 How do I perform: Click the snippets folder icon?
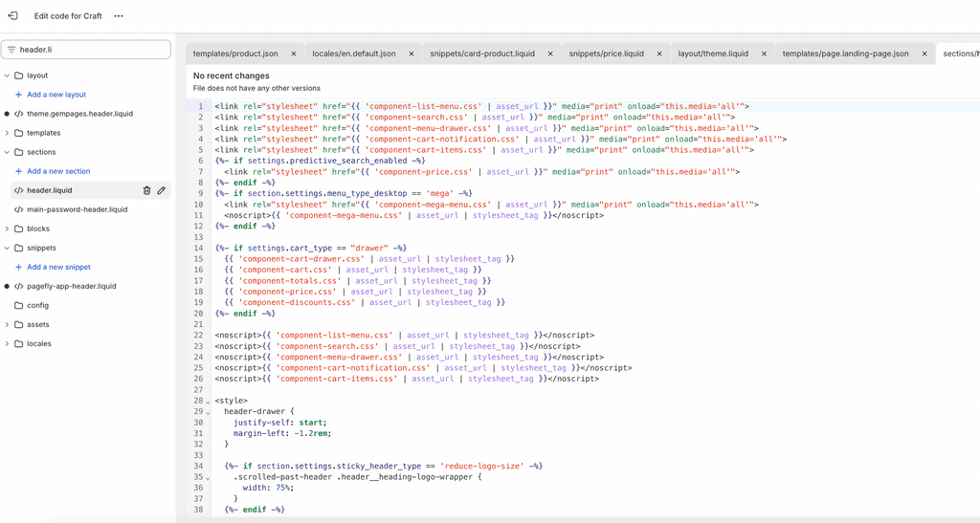[x=19, y=248]
